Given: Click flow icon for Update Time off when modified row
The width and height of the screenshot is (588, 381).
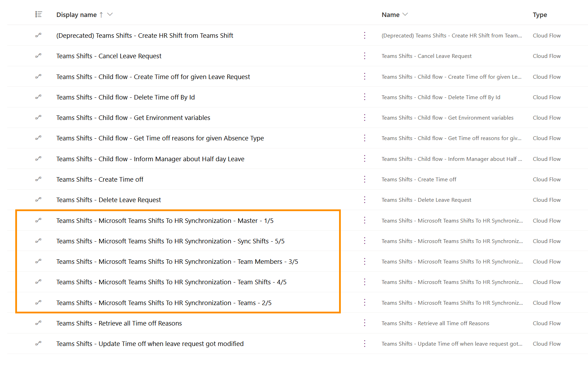Looking at the screenshot, I should [x=38, y=343].
